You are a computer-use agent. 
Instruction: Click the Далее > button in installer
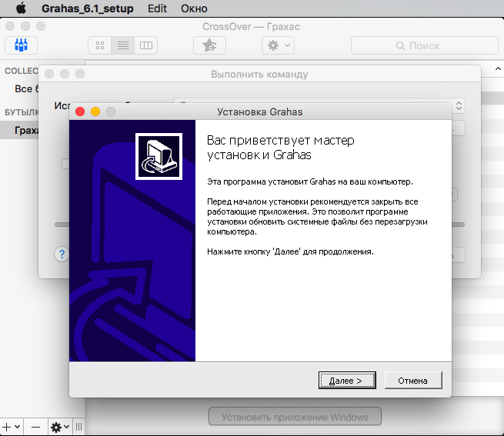pyautogui.click(x=347, y=381)
